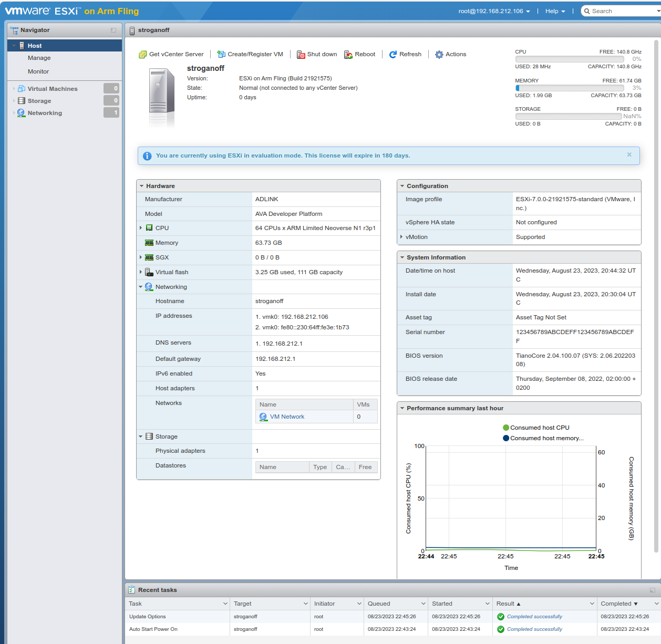This screenshot has width=661, height=644.
Task: Click the Virtual Machines icon in Navigator
Action: (x=22, y=89)
